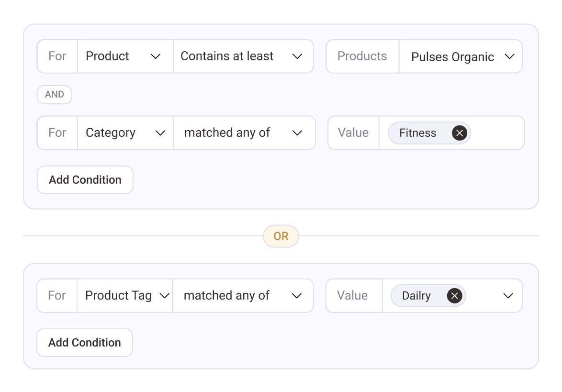The width and height of the screenshot is (562, 392).
Task: Click Add Condition in the second group
Action: click(85, 343)
